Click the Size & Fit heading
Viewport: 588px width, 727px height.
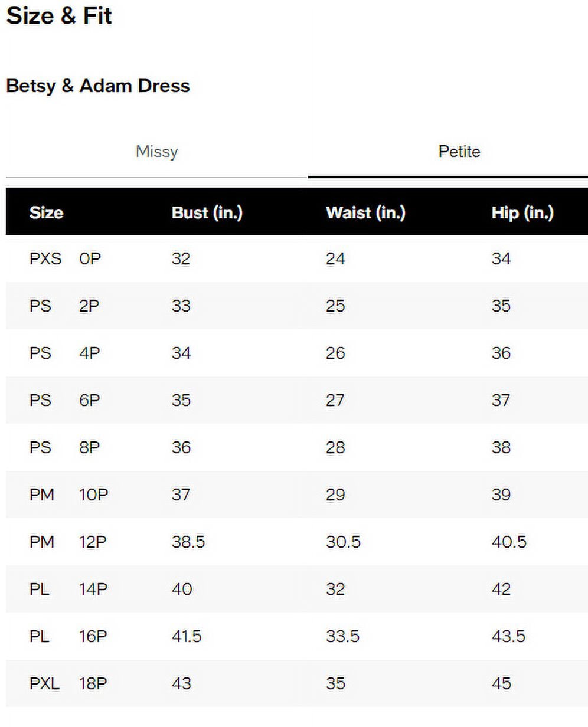point(59,15)
